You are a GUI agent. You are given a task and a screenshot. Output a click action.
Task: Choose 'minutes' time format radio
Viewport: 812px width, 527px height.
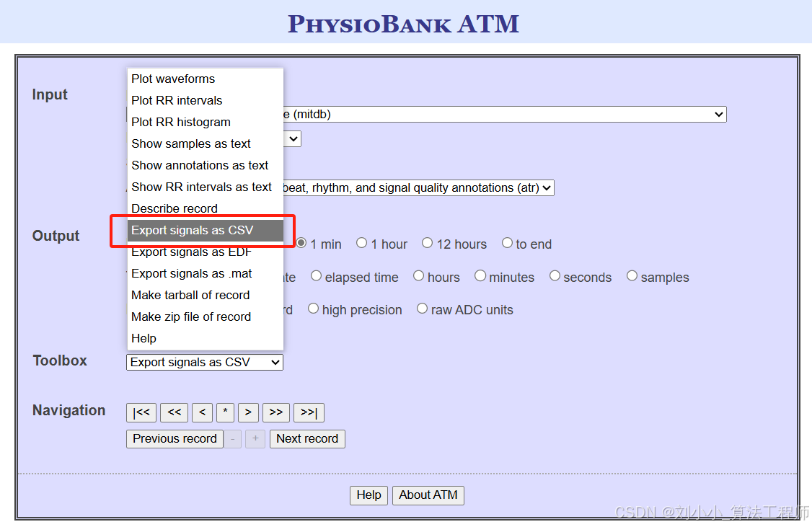[480, 276]
